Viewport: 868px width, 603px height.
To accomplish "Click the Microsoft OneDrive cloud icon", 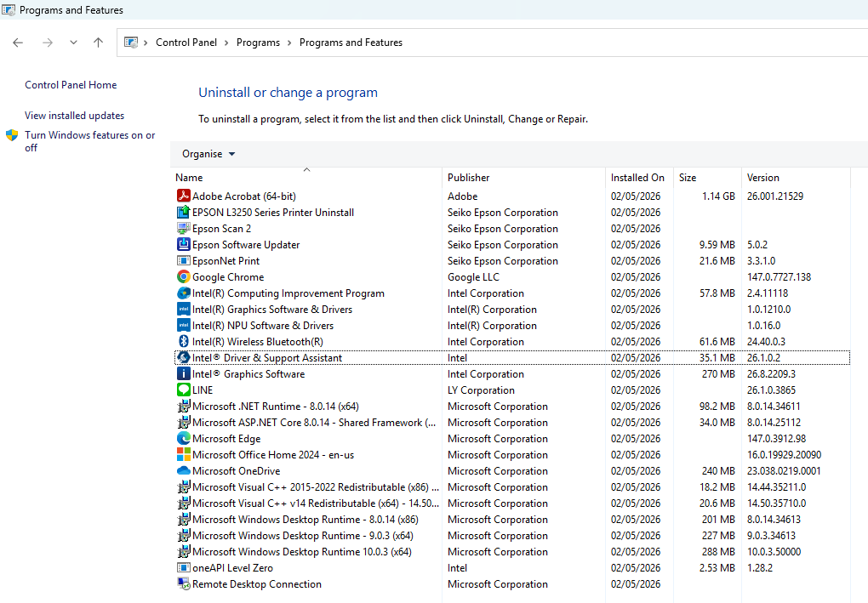I will 183,470.
